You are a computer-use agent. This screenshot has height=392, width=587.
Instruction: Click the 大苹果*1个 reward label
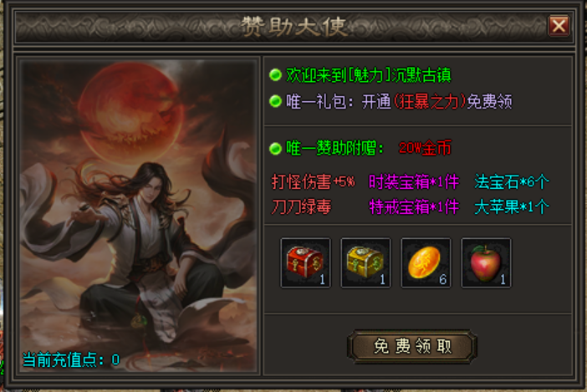(x=512, y=206)
